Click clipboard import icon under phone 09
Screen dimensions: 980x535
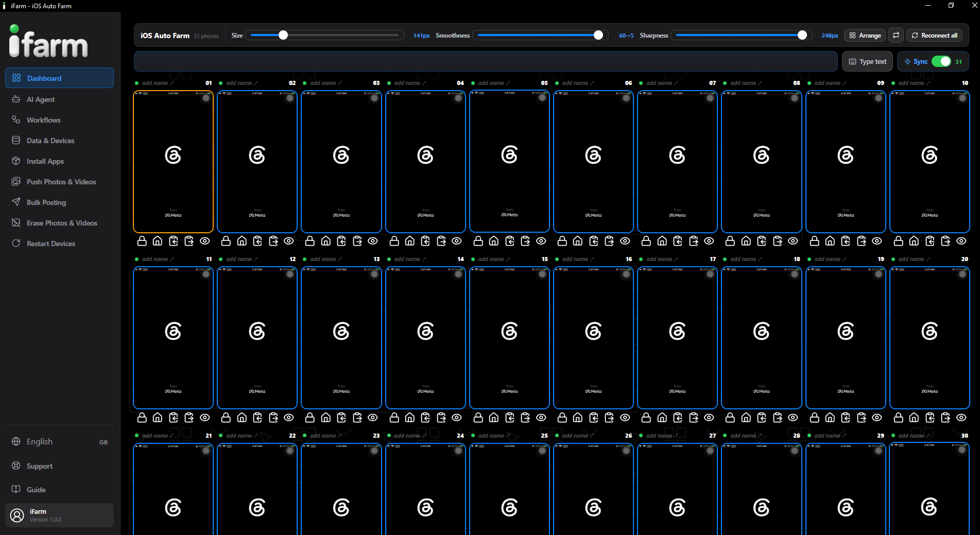[x=846, y=241]
